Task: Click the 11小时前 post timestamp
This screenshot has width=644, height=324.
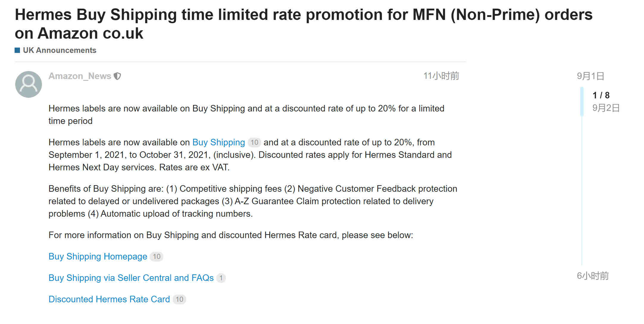Action: point(441,76)
